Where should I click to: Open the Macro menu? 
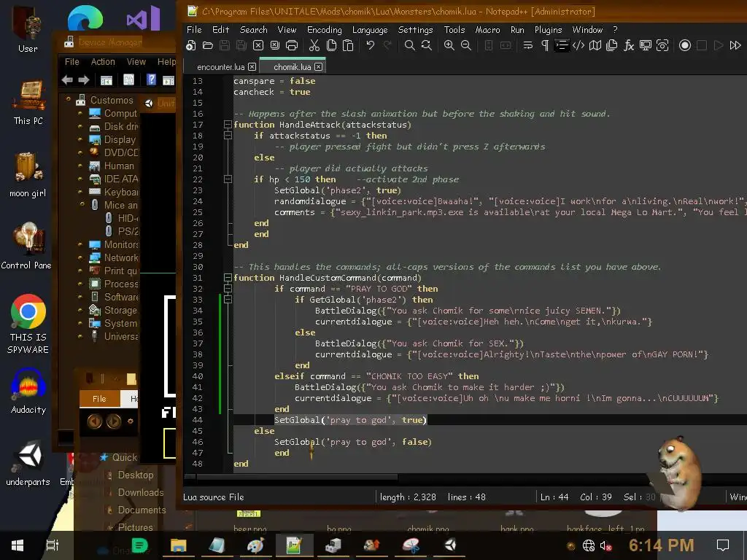[x=487, y=29]
